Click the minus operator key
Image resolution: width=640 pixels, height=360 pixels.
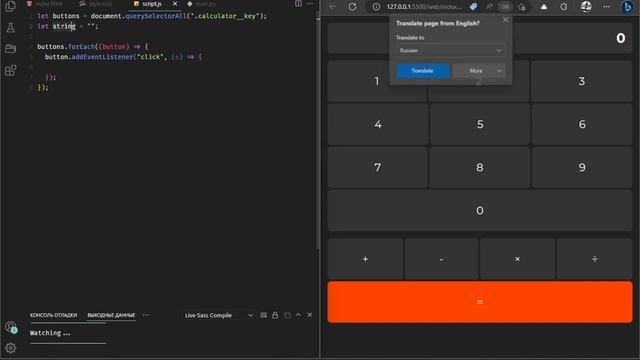coord(441,259)
